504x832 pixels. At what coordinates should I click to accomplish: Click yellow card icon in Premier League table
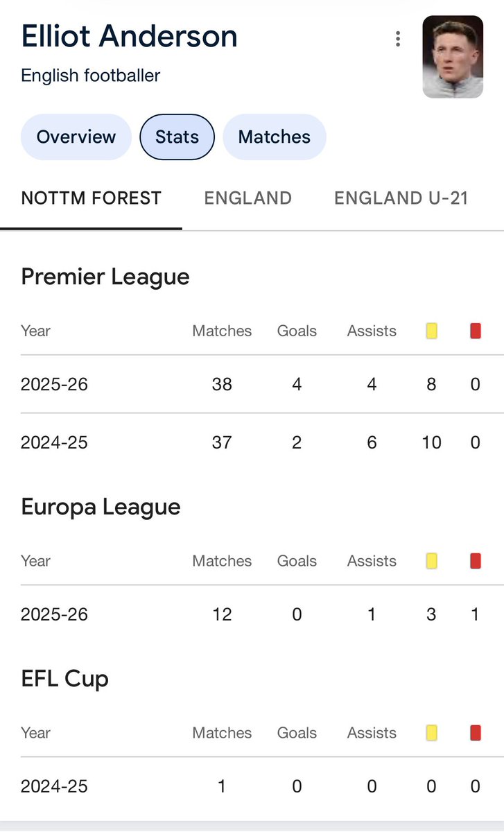pos(431,331)
